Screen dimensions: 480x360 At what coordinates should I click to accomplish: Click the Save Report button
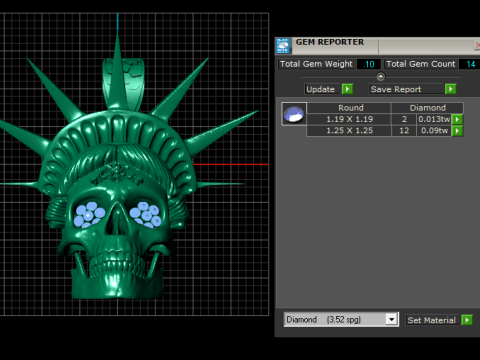click(406, 89)
